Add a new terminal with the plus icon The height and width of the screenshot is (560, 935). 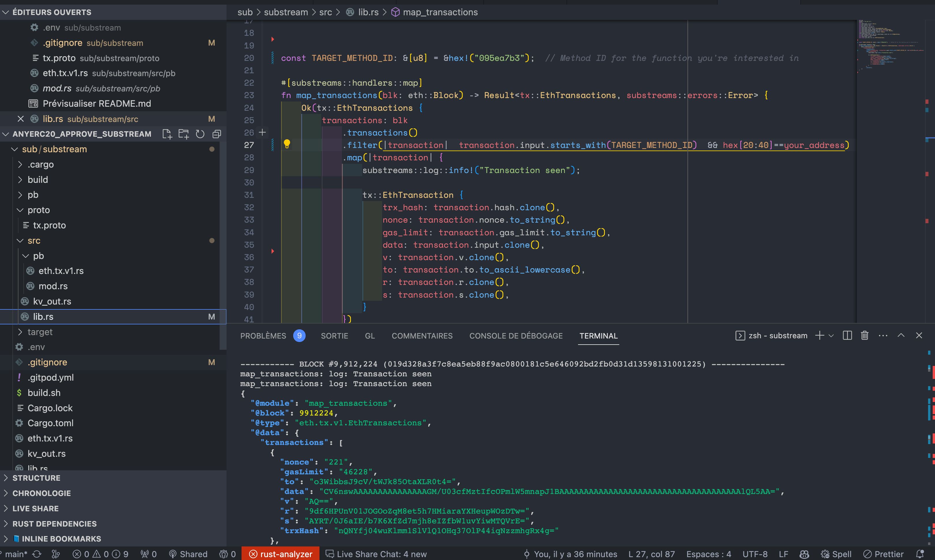click(820, 335)
